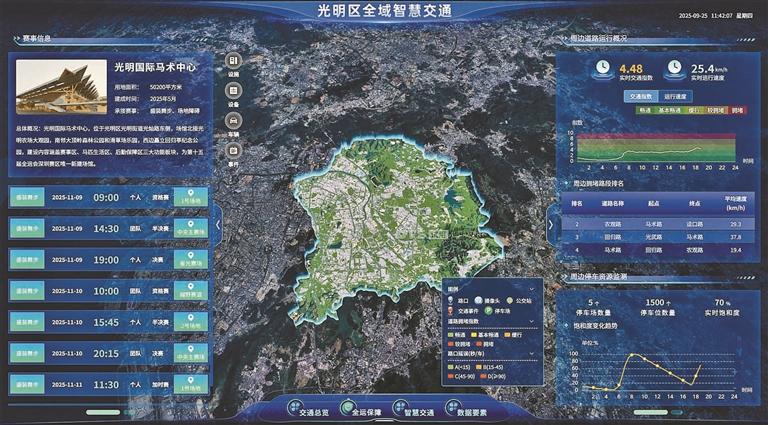
Task: Click the clock icon beside 实时交通指数
Action: (x=601, y=68)
